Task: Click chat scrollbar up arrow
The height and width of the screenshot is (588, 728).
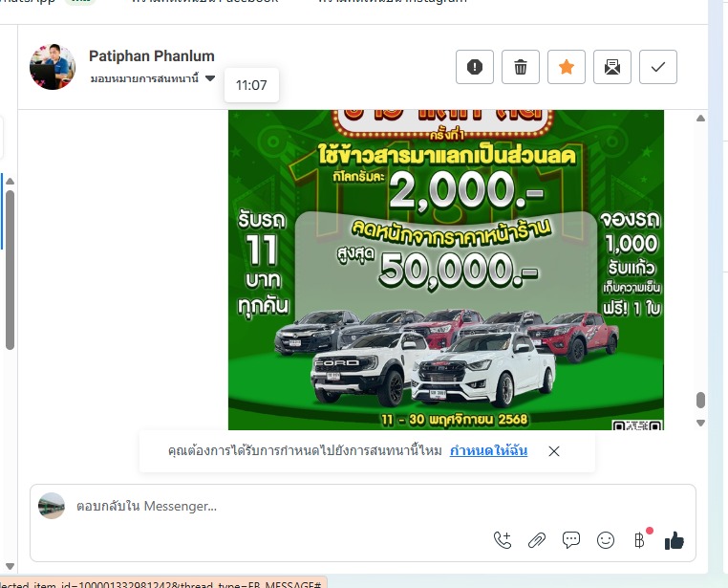Action: point(700,119)
